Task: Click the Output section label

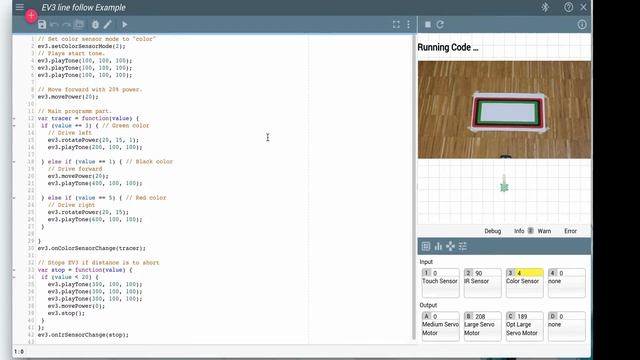Action: click(428, 305)
